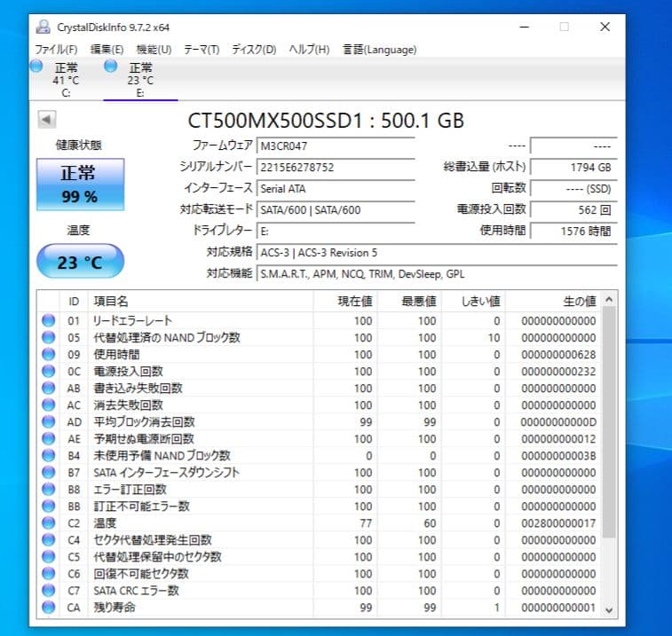This screenshot has height=636, width=672.
Task: Click the interface field Serial ATA
Action: tap(336, 189)
